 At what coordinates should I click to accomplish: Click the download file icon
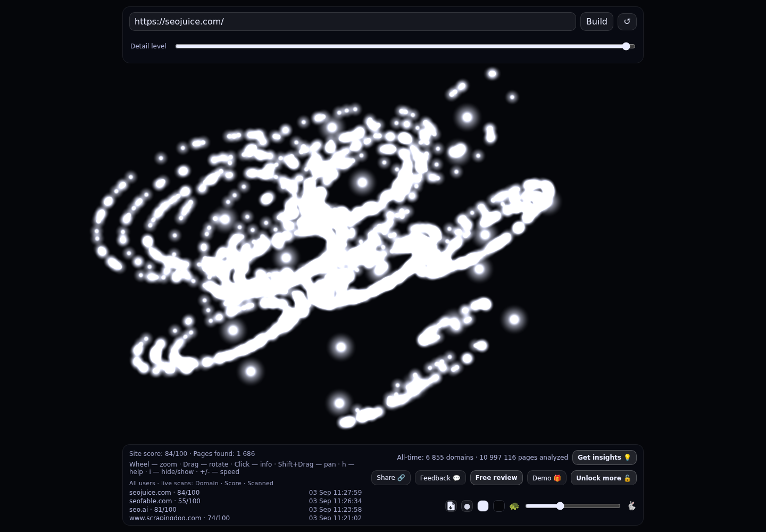pyautogui.click(x=451, y=506)
